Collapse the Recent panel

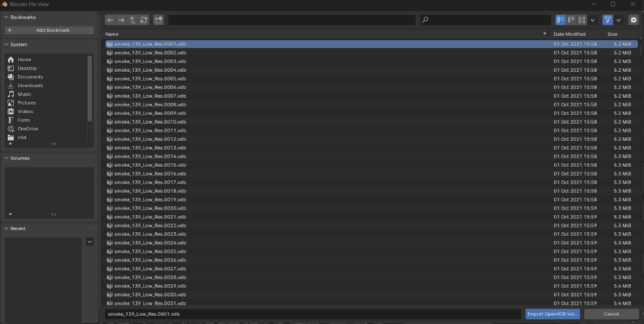6,229
